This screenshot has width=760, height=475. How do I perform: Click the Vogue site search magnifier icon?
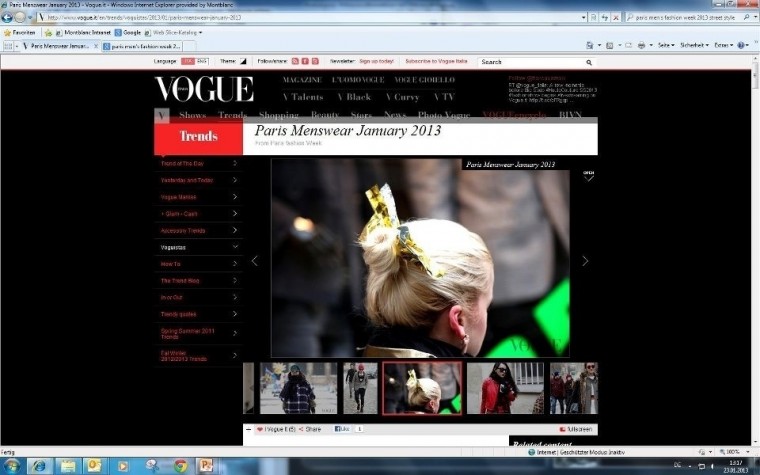click(x=589, y=63)
